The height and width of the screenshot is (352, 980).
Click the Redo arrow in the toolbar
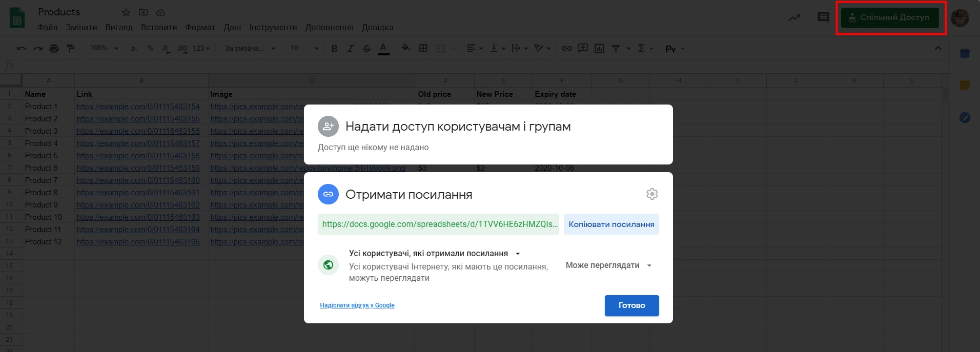pyautogui.click(x=38, y=48)
